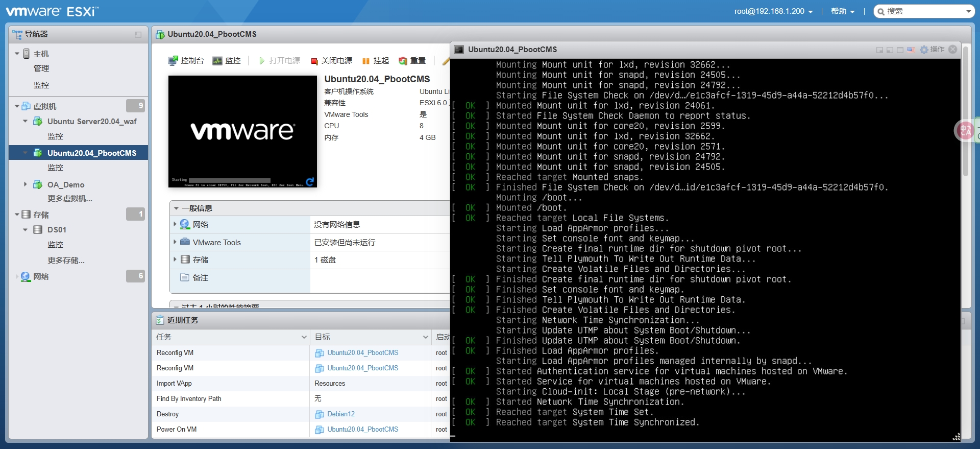Expand the 网络 row in general info

[x=175, y=224]
